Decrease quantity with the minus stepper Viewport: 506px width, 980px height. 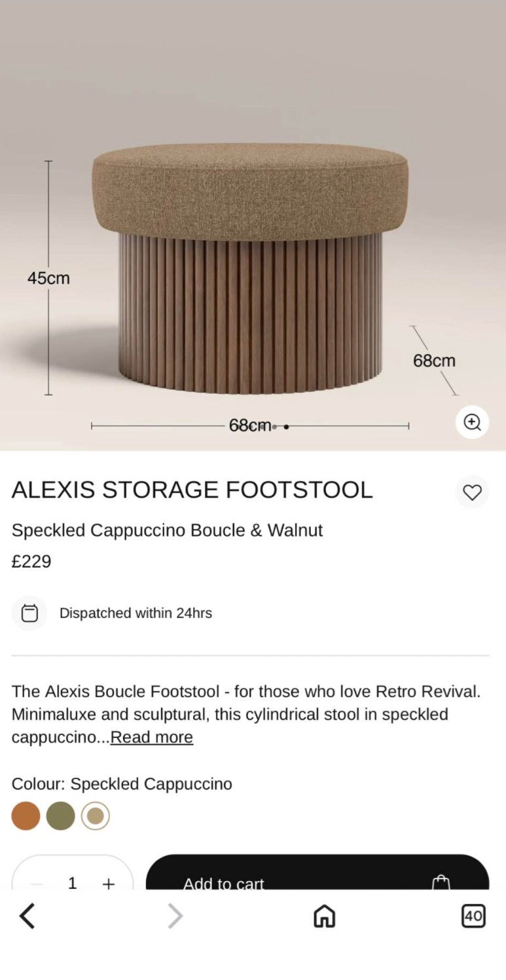tap(37, 883)
